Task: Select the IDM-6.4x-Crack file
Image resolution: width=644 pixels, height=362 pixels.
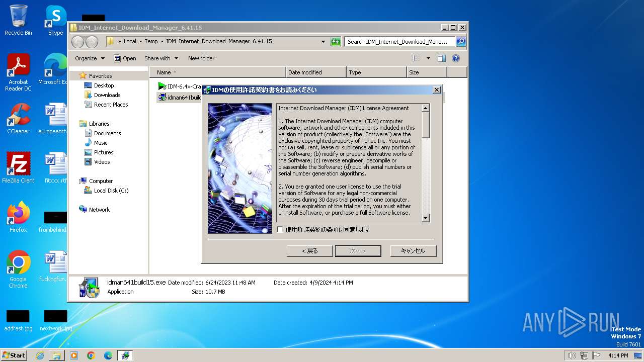Action: pyautogui.click(x=180, y=86)
